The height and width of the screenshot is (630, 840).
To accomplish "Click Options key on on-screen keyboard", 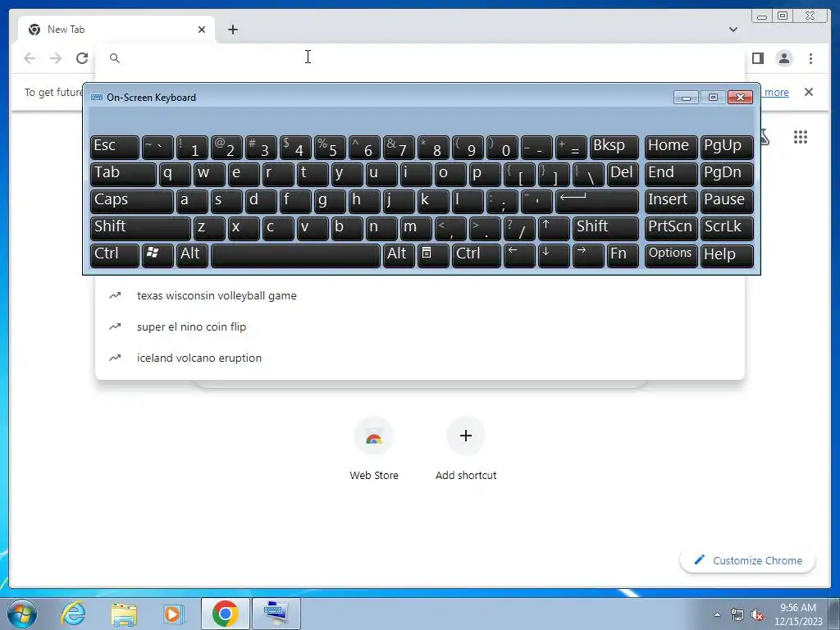I will pos(671,255).
